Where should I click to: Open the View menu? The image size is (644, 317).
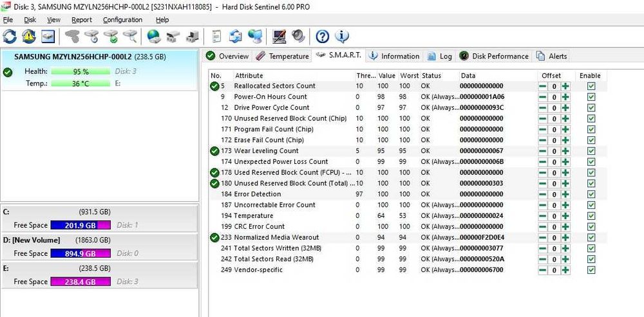(x=53, y=20)
